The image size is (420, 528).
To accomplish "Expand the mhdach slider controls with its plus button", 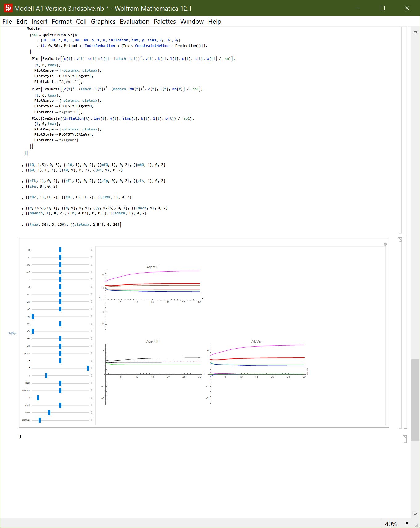I will 92,390.
